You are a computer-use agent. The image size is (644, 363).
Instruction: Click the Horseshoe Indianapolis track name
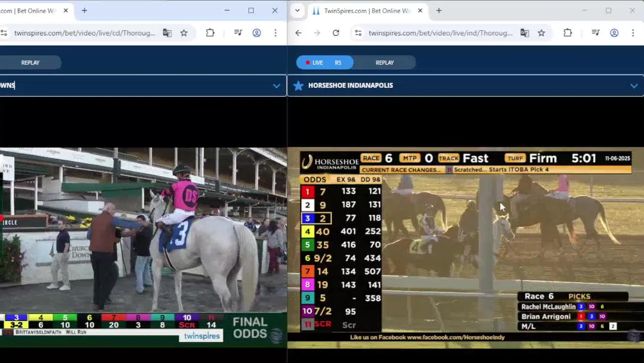[351, 85]
